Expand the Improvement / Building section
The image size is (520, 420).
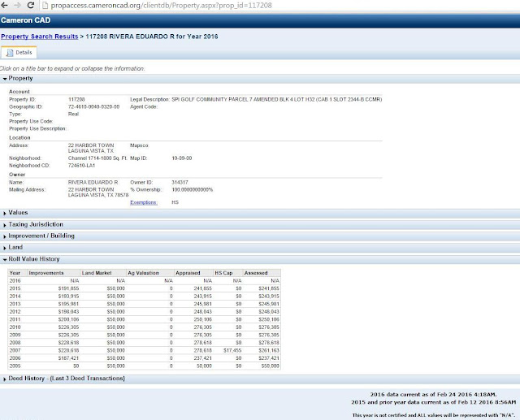click(x=260, y=236)
